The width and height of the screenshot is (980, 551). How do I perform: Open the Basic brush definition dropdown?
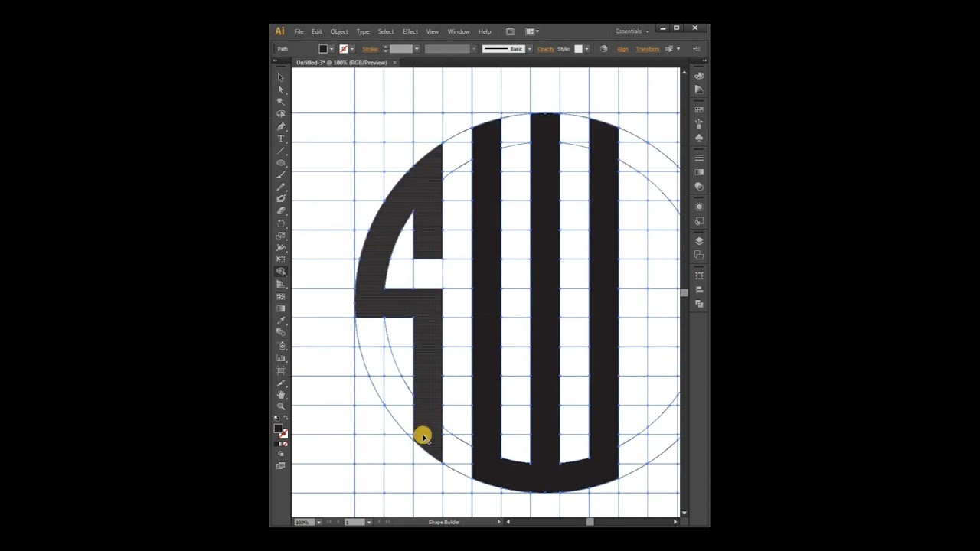pyautogui.click(x=530, y=49)
